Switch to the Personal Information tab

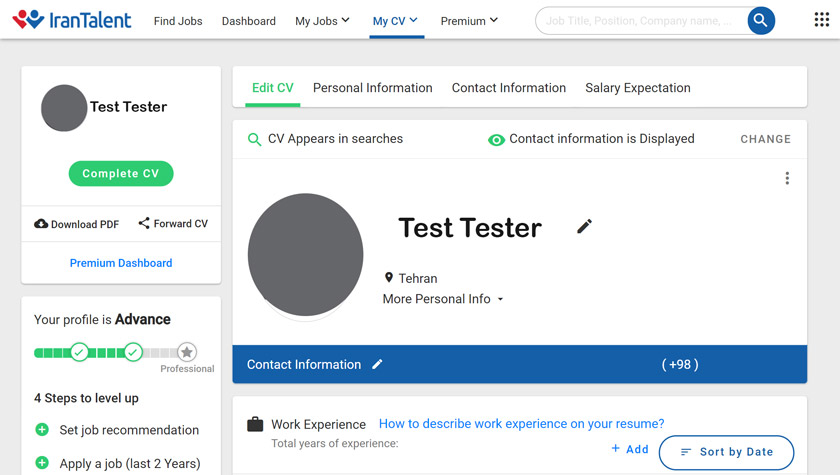372,88
